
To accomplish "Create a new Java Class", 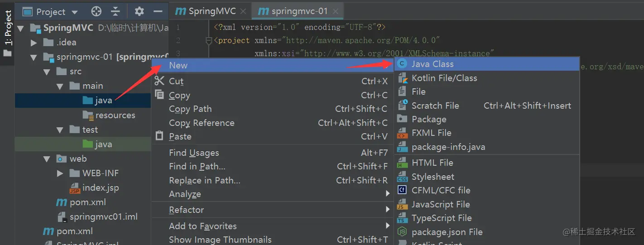I will click(x=487, y=64).
